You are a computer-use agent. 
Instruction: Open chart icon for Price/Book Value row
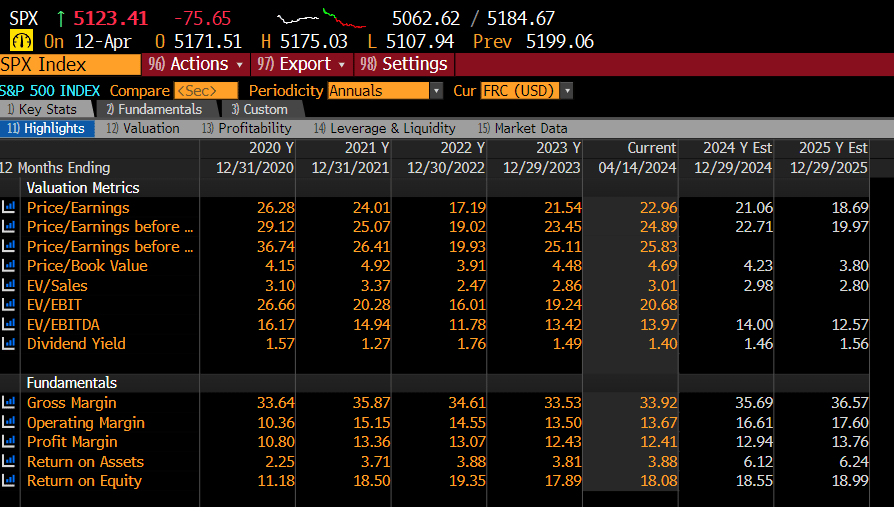pyautogui.click(x=9, y=266)
